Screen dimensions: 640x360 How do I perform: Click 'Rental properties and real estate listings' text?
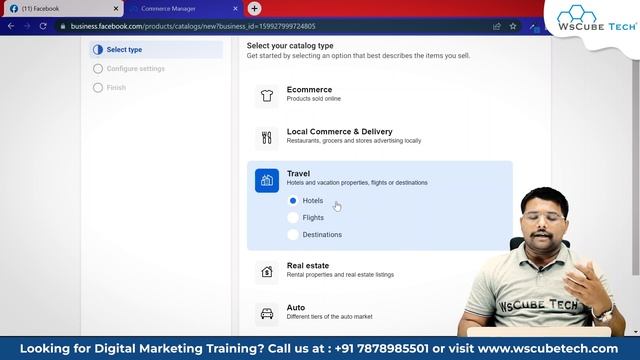point(340,275)
